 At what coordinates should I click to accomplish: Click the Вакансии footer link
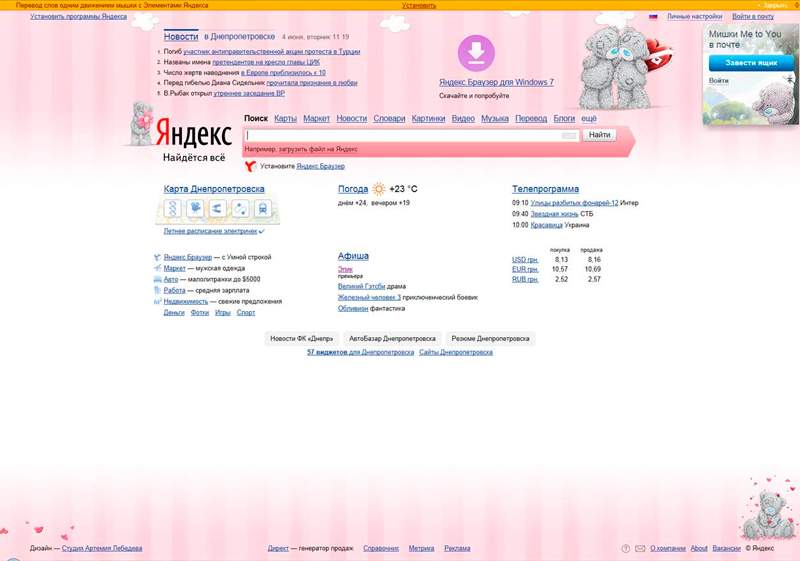727,549
